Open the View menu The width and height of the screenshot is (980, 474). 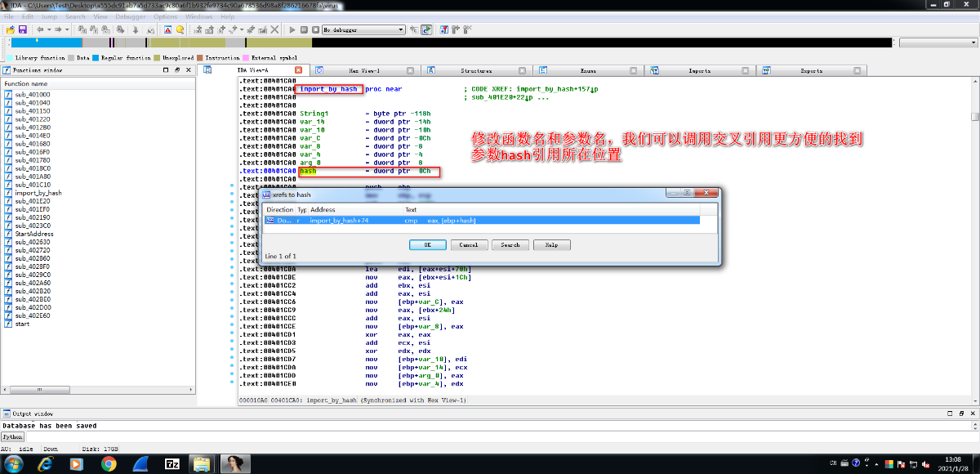[100, 16]
